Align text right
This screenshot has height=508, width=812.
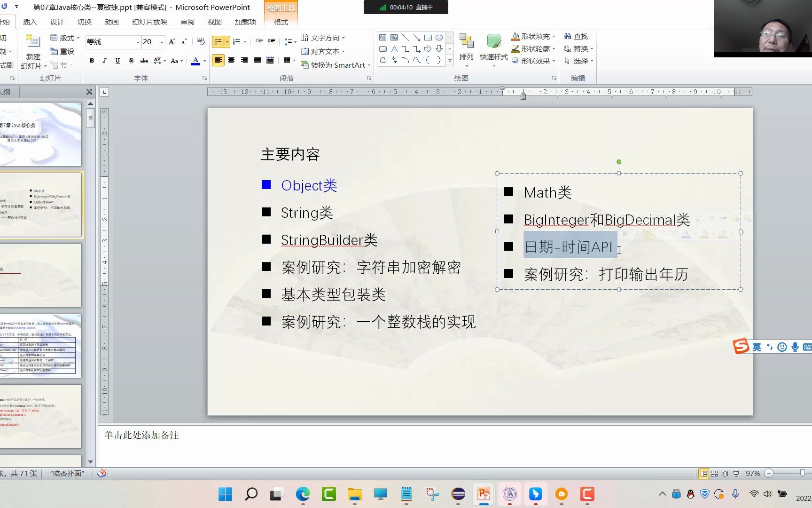point(244,60)
